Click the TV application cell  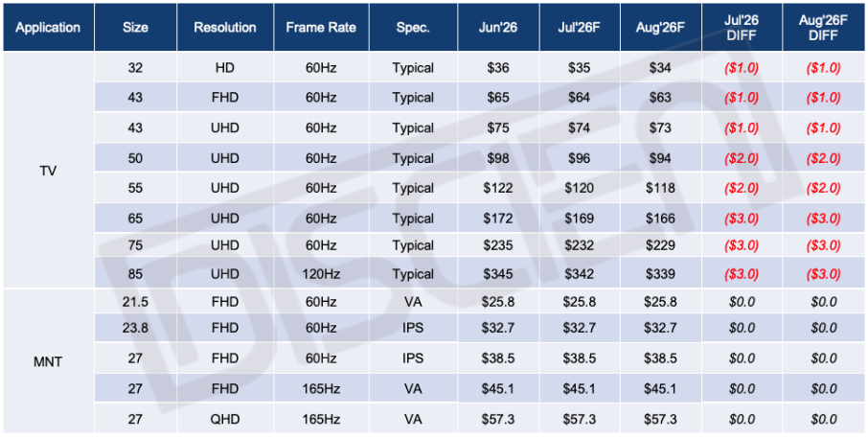pos(48,171)
